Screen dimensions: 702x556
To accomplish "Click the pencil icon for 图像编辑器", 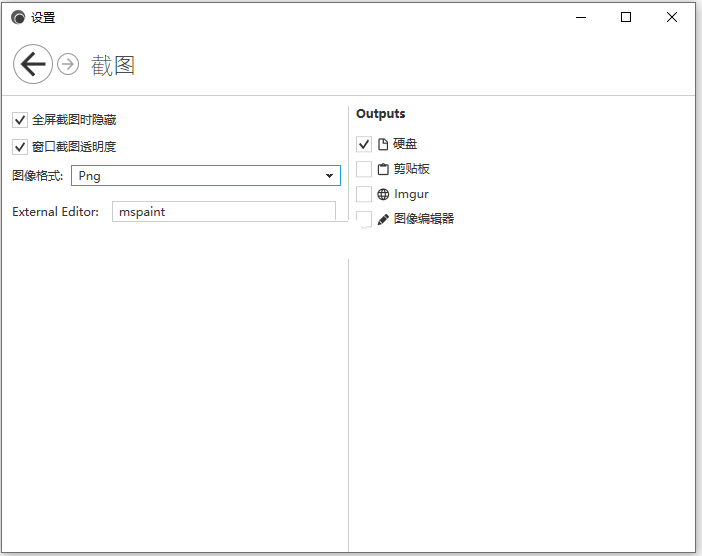I will 383,219.
